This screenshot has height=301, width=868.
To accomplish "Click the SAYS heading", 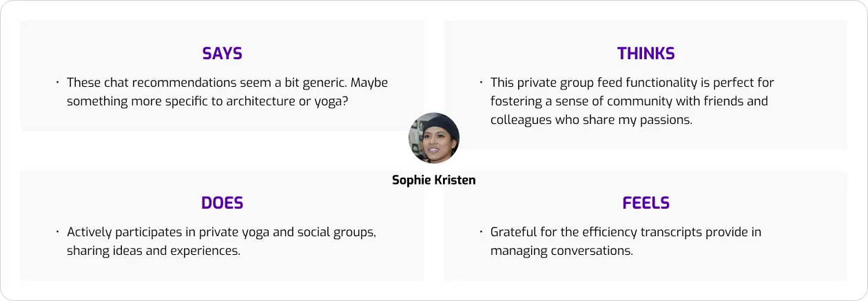I will 223,54.
